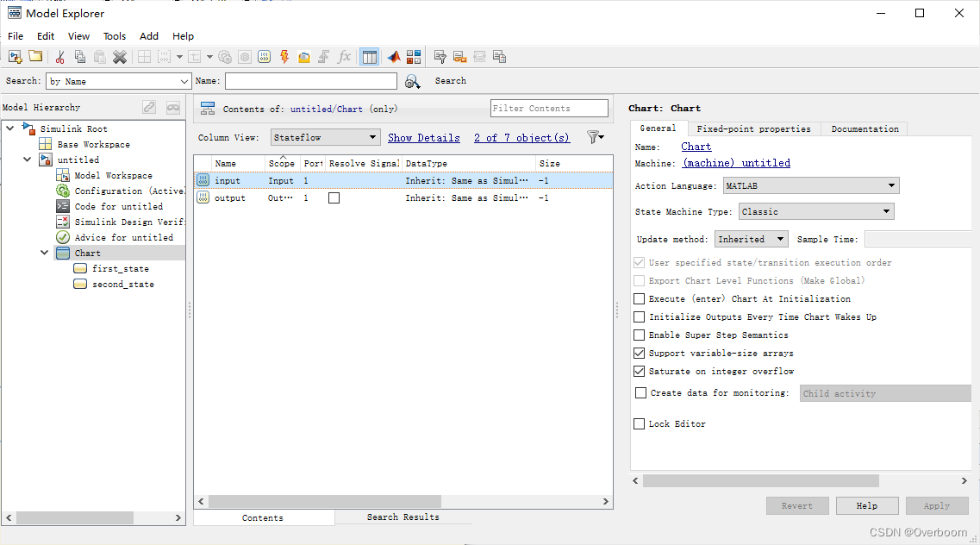980x545 pixels.
Task: Click the output row data icon
Action: [x=203, y=197]
